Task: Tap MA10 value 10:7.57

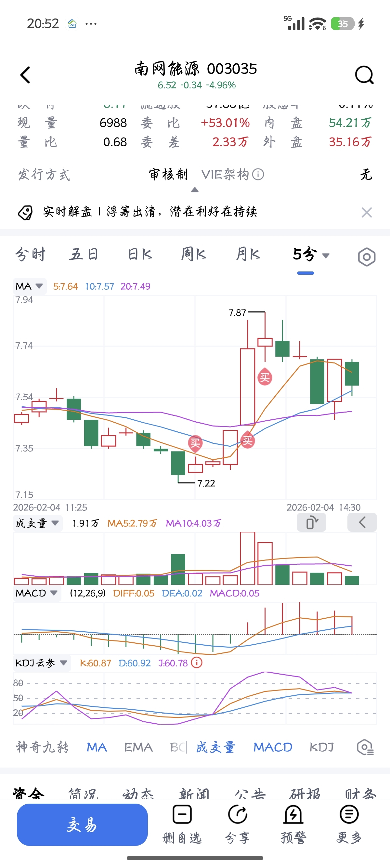Action: (x=99, y=286)
